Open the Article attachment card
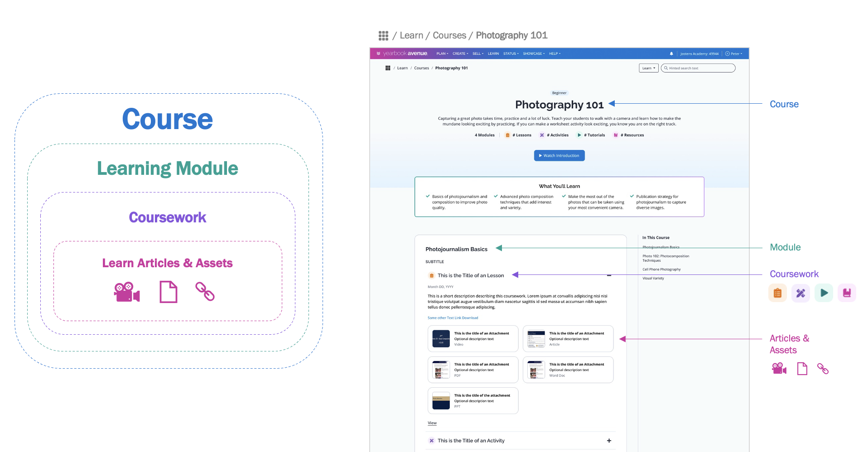 coord(568,338)
